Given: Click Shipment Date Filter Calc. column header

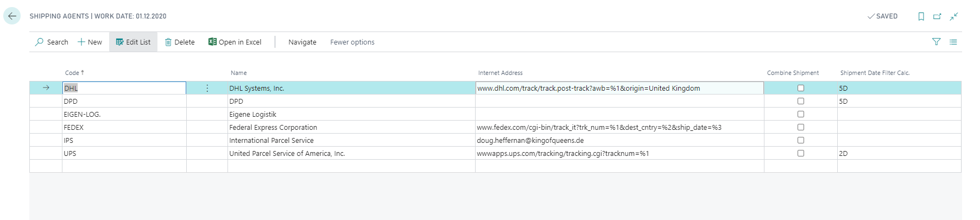Looking at the screenshot, I should [x=875, y=73].
